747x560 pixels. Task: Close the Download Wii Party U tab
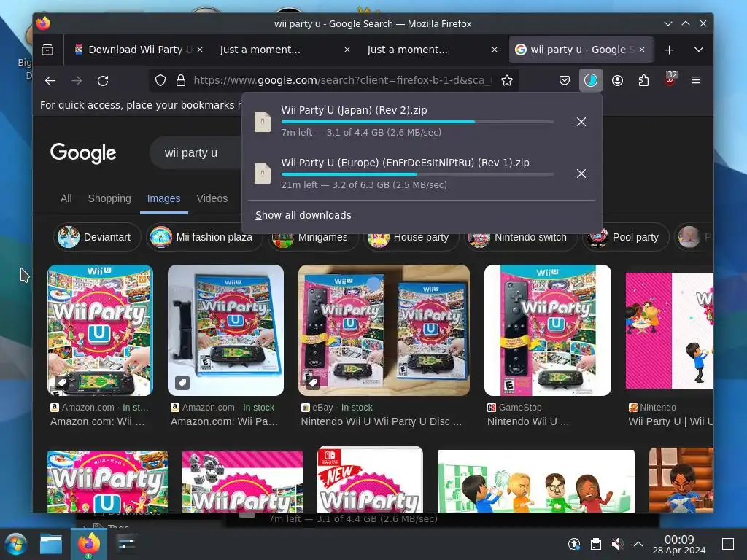click(x=200, y=50)
